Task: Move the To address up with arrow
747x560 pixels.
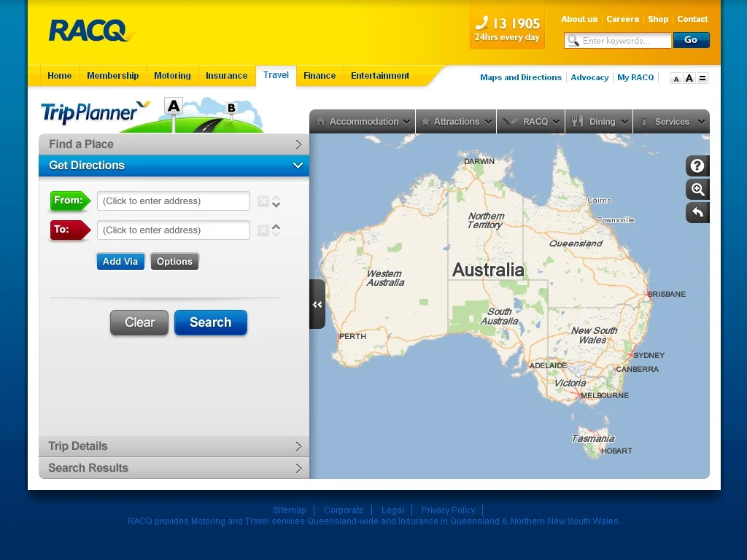Action: (276, 227)
